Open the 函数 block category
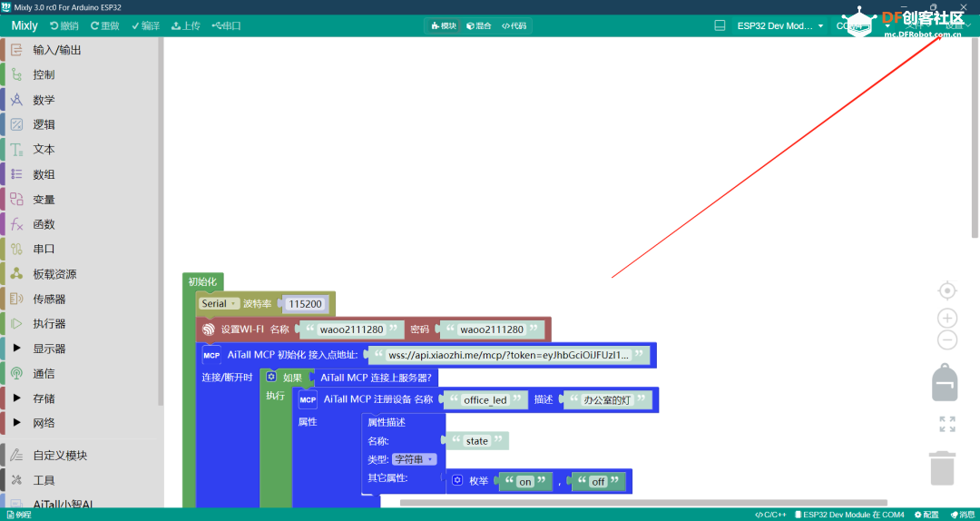The height and width of the screenshot is (521, 980). pos(82,224)
